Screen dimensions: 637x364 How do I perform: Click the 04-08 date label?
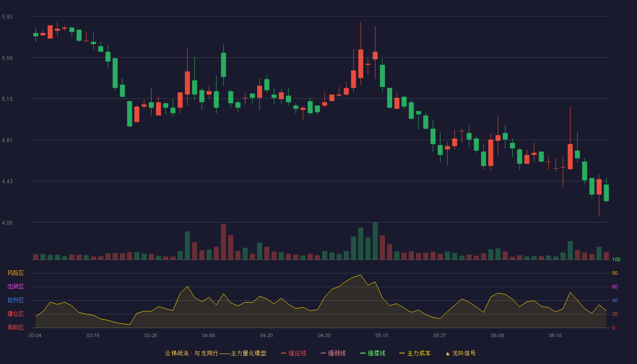coord(208,335)
